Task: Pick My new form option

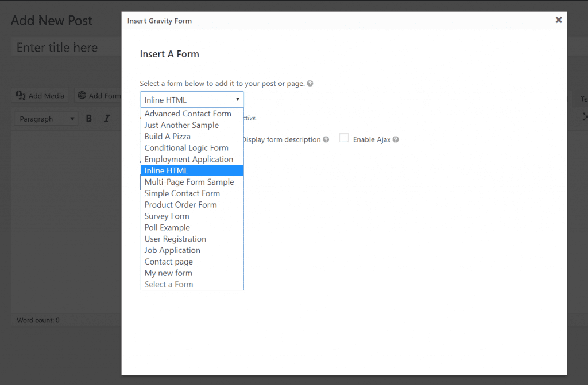Action: click(192, 273)
